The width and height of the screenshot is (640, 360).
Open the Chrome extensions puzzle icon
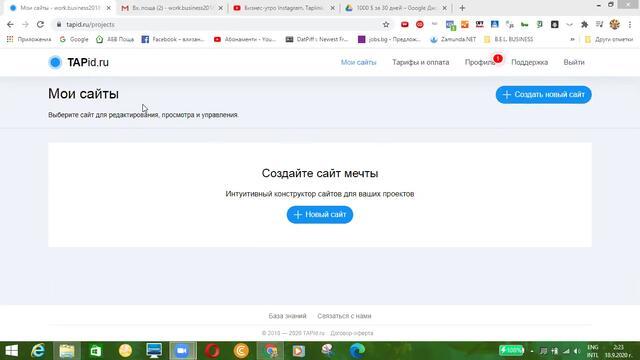pyautogui.click(x=584, y=24)
